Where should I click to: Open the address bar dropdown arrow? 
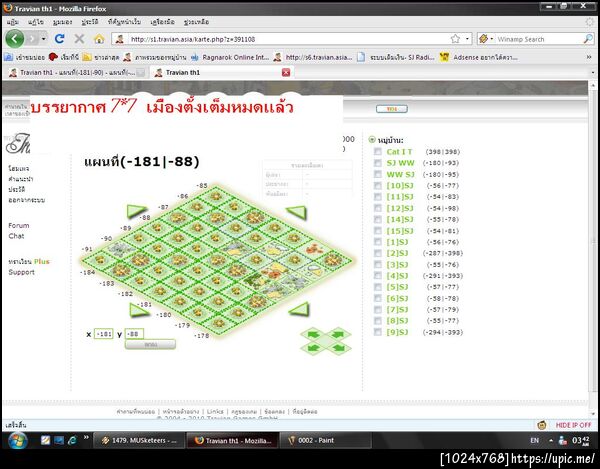467,39
